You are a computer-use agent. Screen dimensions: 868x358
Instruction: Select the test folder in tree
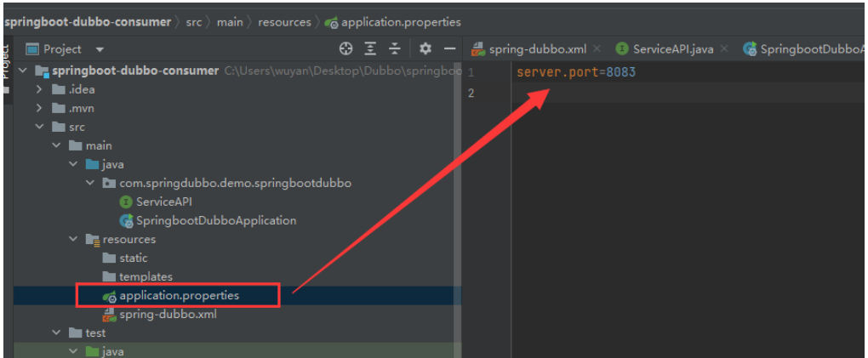click(86, 333)
